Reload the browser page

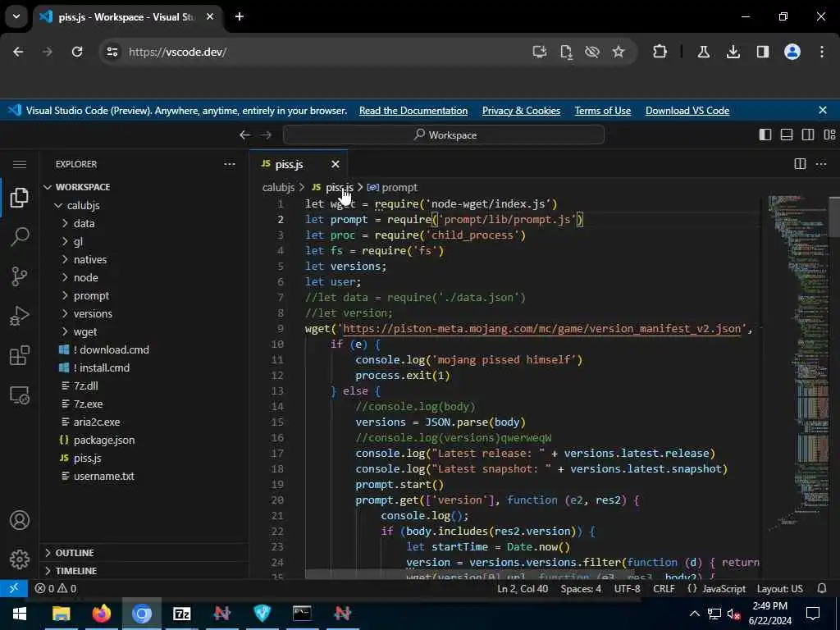click(77, 52)
